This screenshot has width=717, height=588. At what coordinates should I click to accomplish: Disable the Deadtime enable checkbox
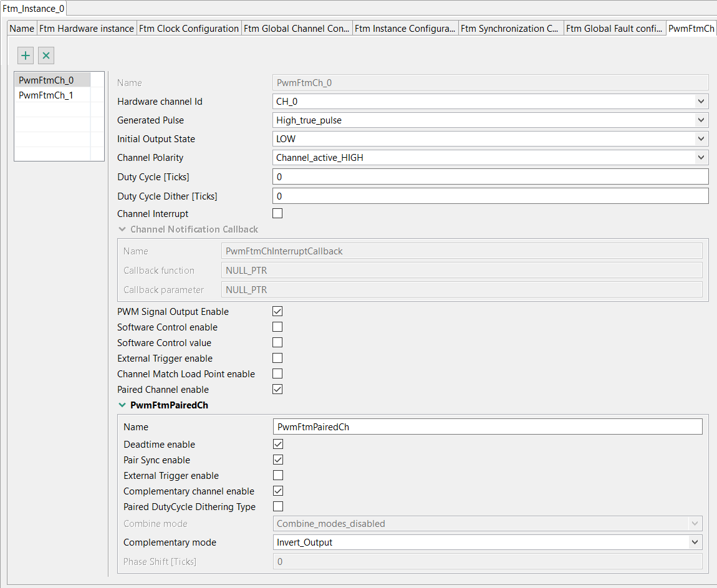click(x=278, y=444)
